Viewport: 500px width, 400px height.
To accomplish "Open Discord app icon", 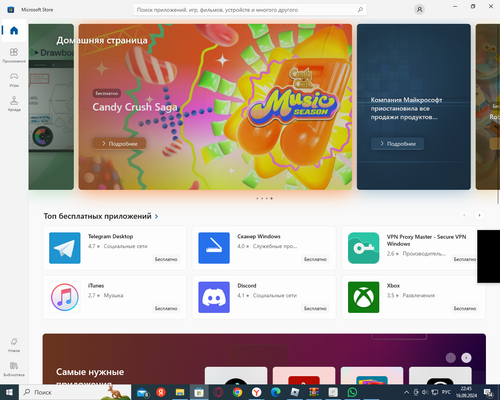I will coord(214,297).
